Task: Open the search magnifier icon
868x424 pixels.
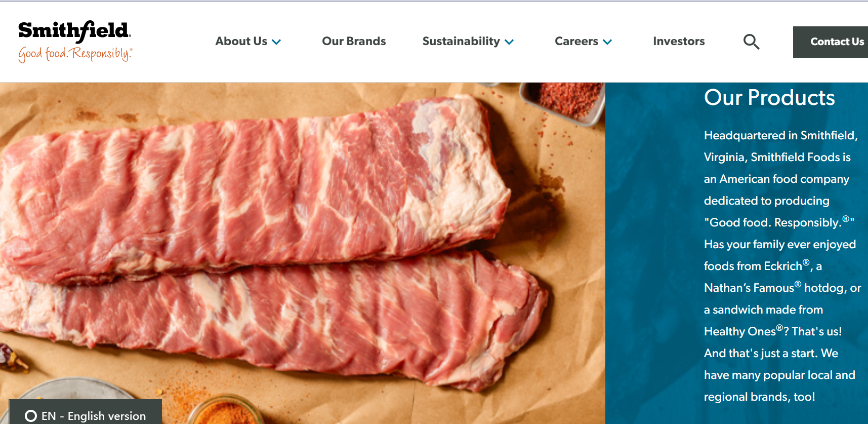Action: coord(751,42)
